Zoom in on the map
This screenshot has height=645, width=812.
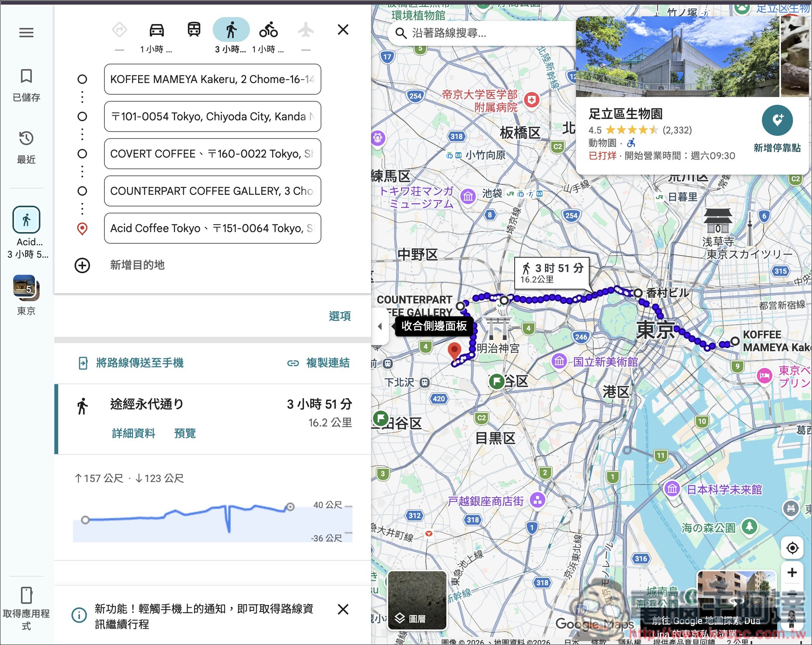pos(792,572)
